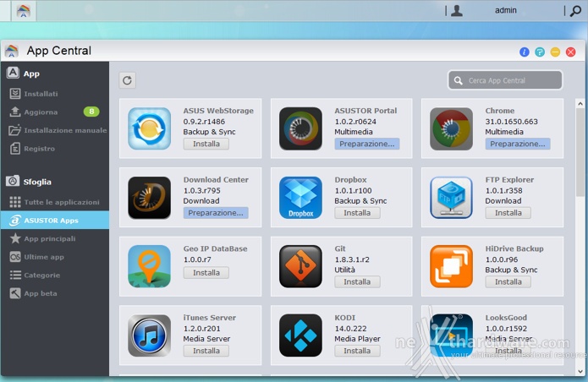Click the scrollbar down arrow

pos(580,371)
